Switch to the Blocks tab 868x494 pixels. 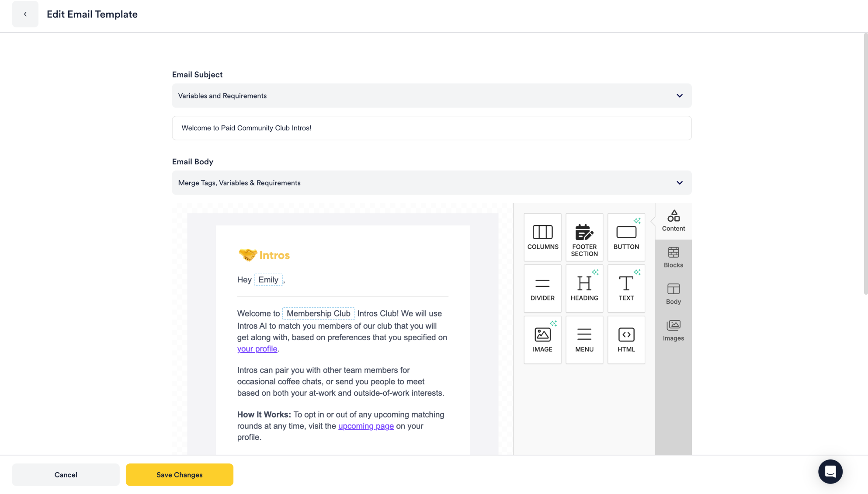673,257
